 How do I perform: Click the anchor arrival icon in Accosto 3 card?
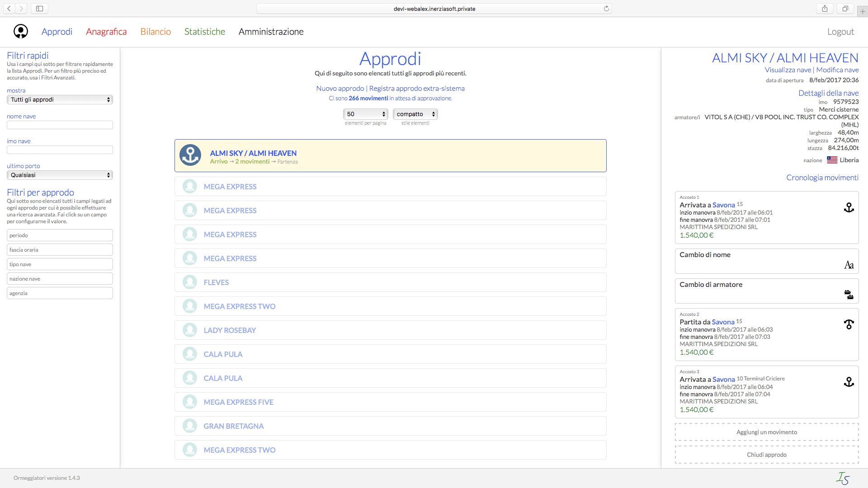pos(849,382)
